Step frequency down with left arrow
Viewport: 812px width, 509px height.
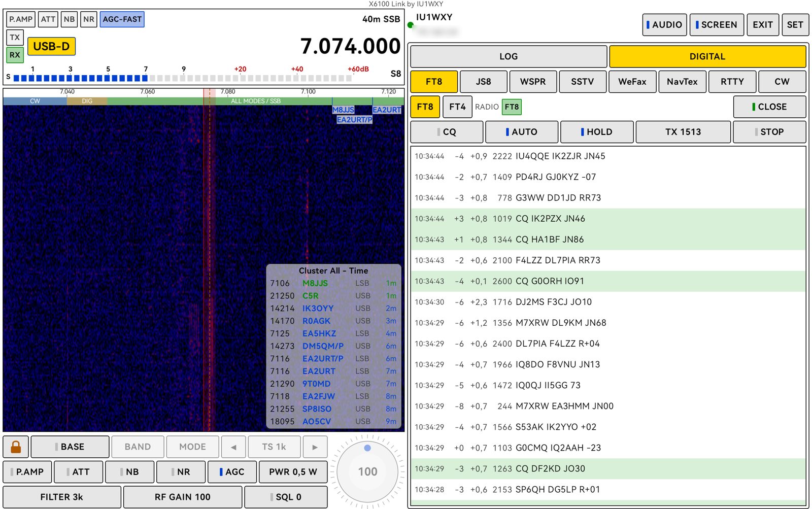(233, 447)
